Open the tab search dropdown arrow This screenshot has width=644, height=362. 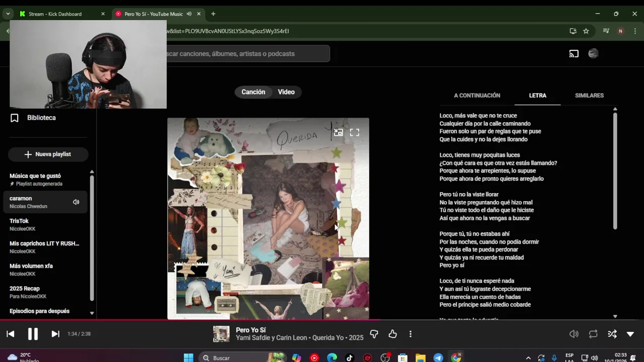click(8, 14)
